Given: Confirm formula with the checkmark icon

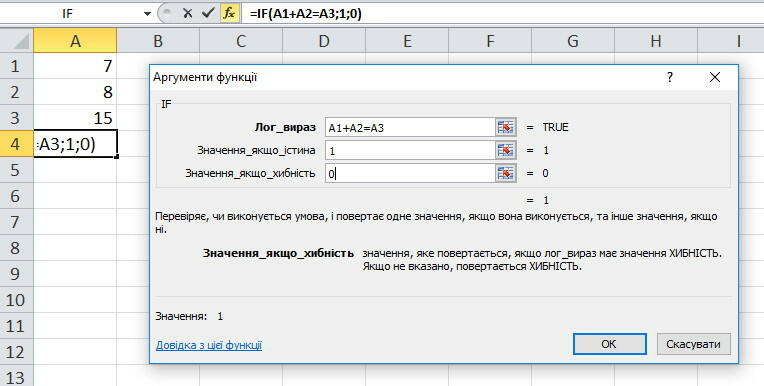Looking at the screenshot, I should (x=208, y=13).
